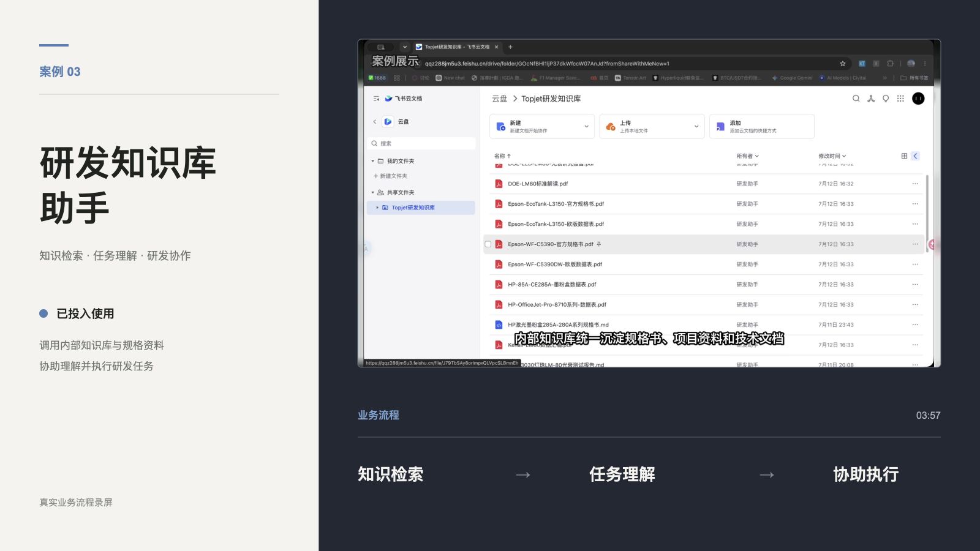
Task: Click the lightbulb tips icon in header
Action: (x=886, y=99)
